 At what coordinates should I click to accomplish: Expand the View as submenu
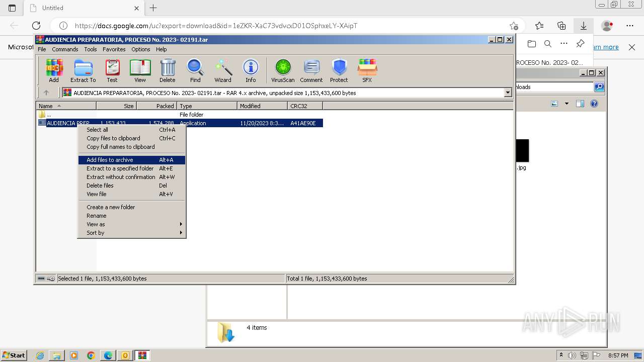(132, 224)
